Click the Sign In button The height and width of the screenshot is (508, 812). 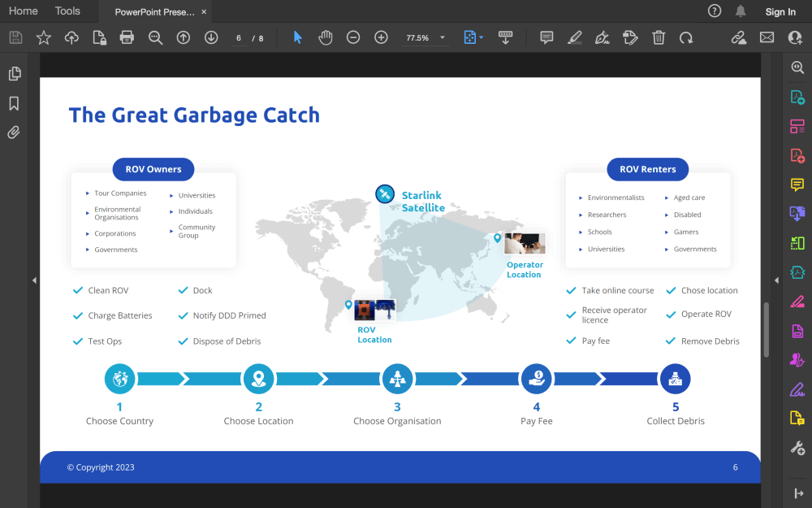coord(780,12)
